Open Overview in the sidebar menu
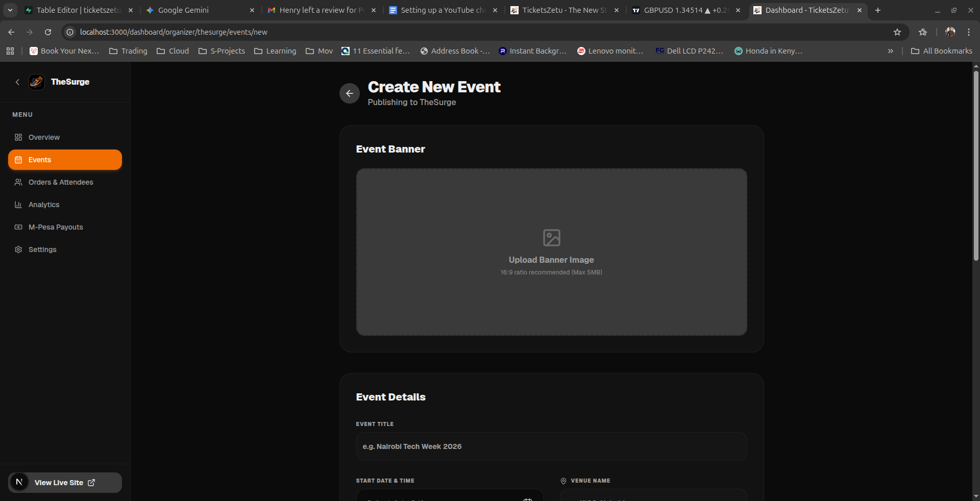The width and height of the screenshot is (980, 501). tap(44, 137)
